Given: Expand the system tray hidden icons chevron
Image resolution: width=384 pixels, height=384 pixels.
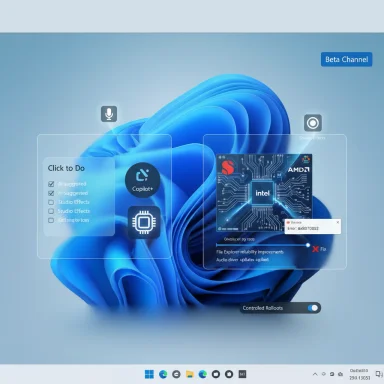Looking at the screenshot, I should 315,374.
